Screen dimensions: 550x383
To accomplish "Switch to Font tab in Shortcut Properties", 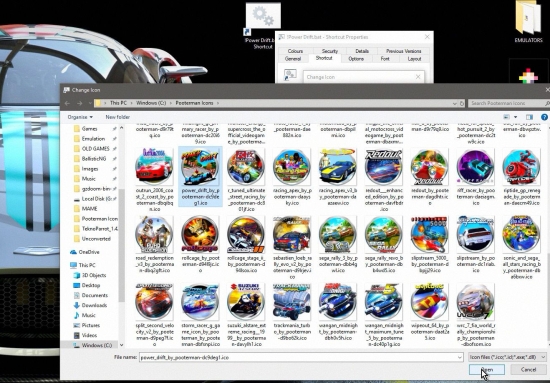I will (385, 59).
